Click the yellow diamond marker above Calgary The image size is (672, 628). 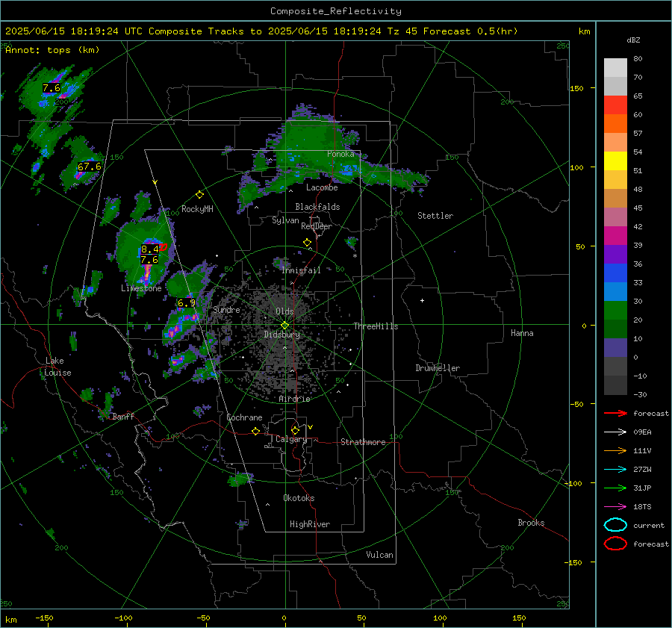pyautogui.click(x=295, y=430)
